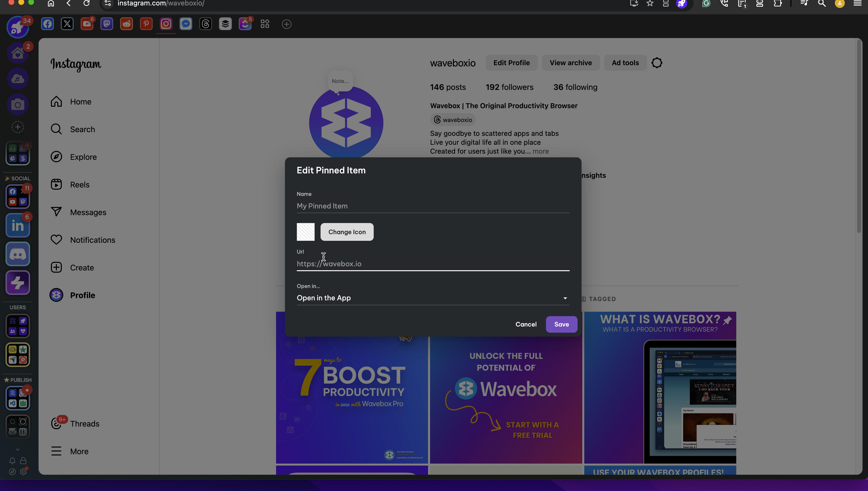Open the browser search magnifier icon

pos(822,3)
